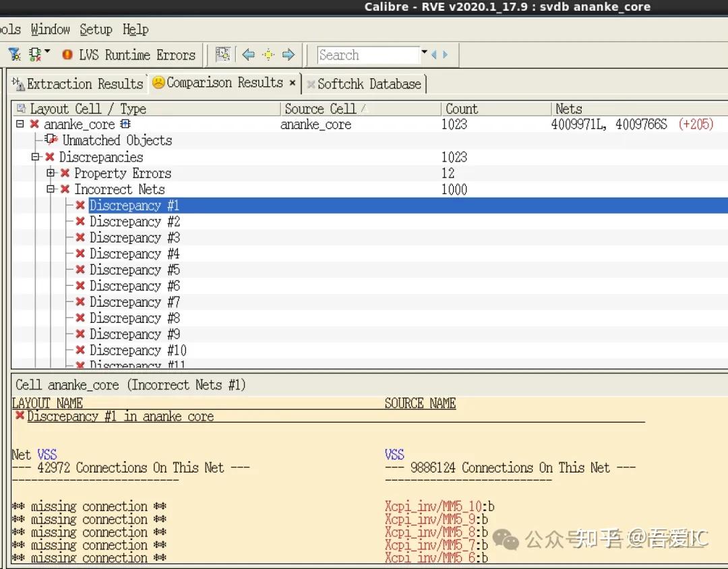Select the filter results tool icon
Screen dimensions: 728x569
(16, 55)
